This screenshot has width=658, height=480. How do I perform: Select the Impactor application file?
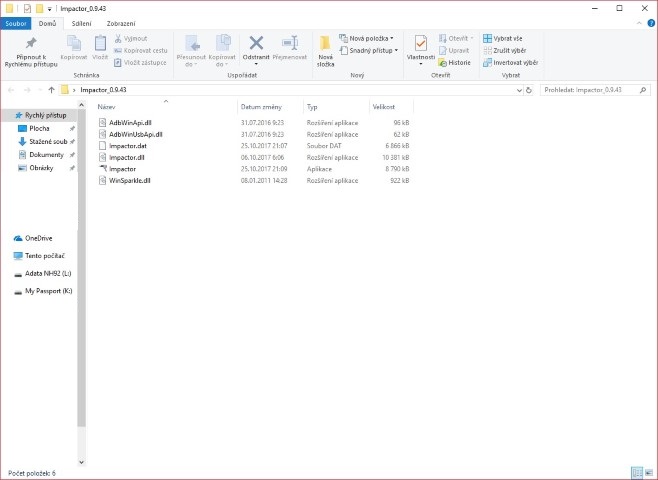[122, 169]
